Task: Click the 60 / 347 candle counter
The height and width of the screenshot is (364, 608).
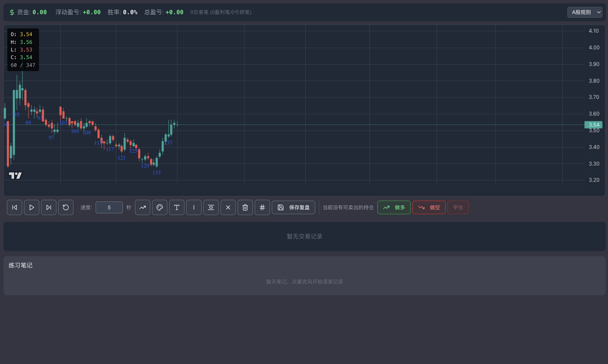Action: (x=23, y=65)
